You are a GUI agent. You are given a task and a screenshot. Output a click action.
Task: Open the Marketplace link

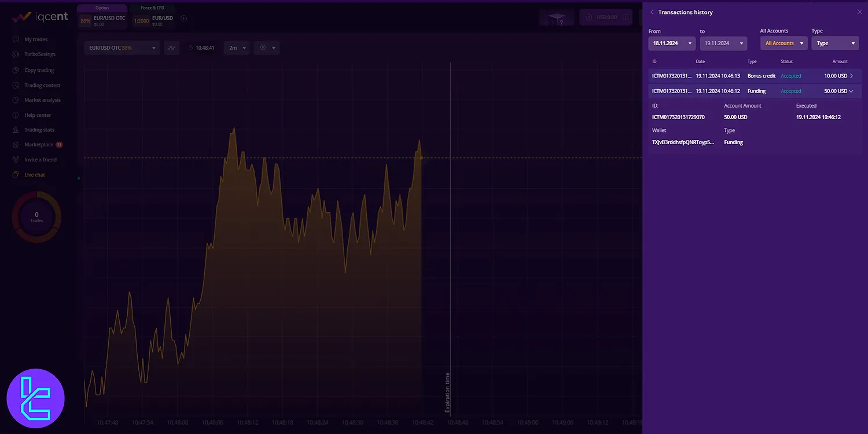(x=39, y=145)
